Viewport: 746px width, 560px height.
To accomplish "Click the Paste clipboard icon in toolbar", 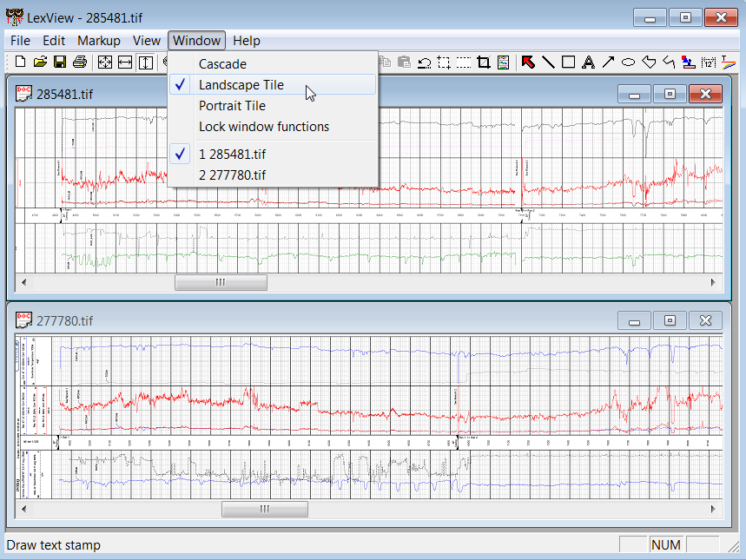I will 404,63.
